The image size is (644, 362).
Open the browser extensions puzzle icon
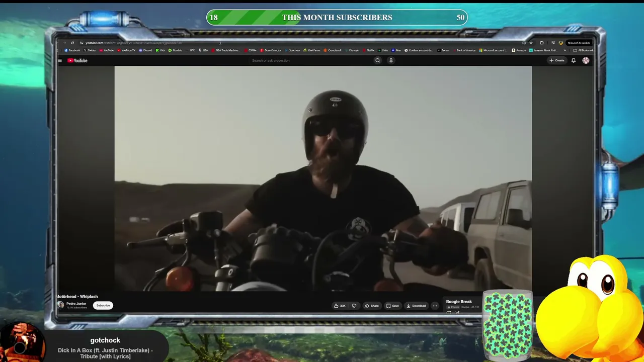[x=542, y=43]
